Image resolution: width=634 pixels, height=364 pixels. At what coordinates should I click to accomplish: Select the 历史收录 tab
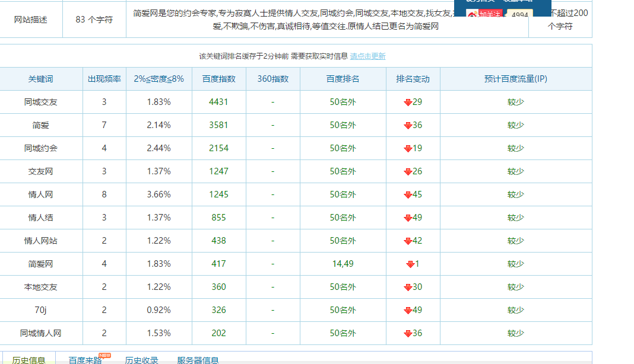(141, 359)
